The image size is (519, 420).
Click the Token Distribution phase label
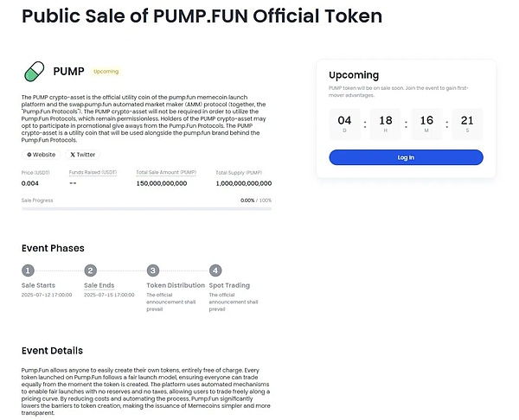(176, 285)
